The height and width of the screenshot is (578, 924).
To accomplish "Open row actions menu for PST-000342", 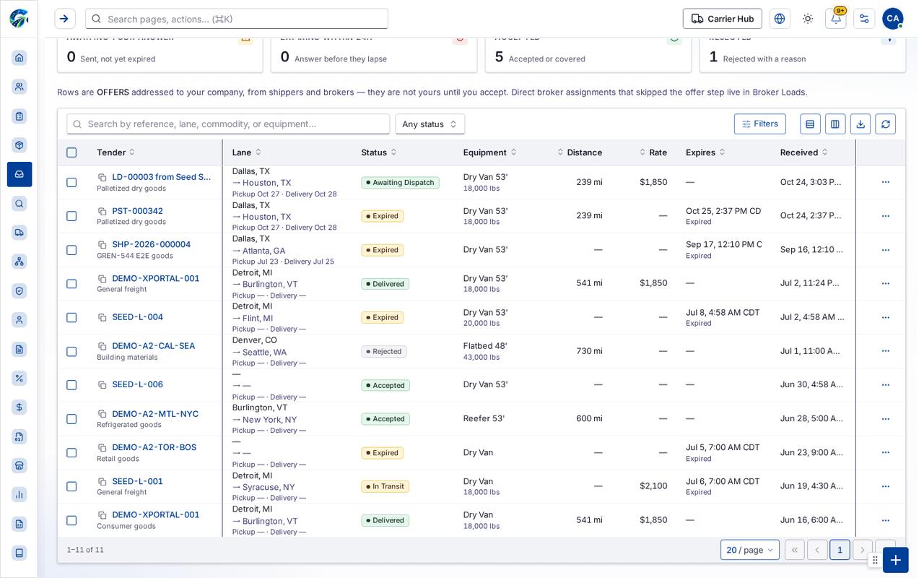I will (x=886, y=216).
